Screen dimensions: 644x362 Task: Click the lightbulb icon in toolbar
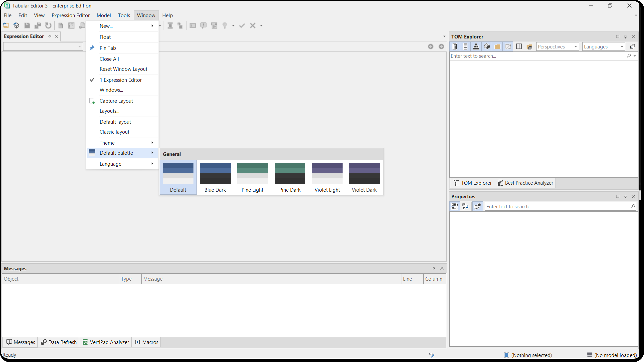point(225,25)
